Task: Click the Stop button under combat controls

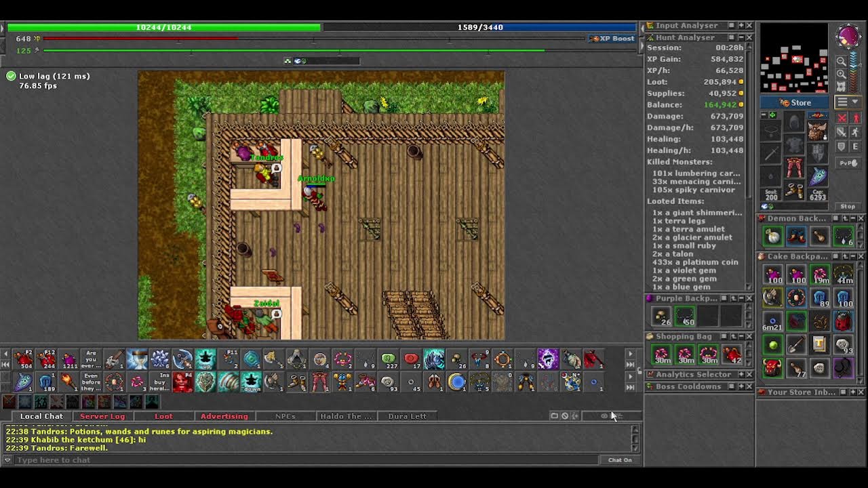Action: click(848, 206)
